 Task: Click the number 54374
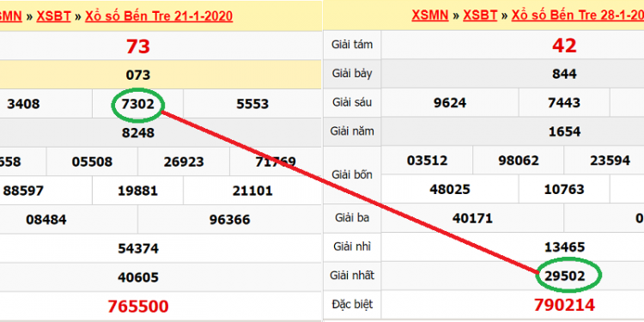click(x=138, y=248)
